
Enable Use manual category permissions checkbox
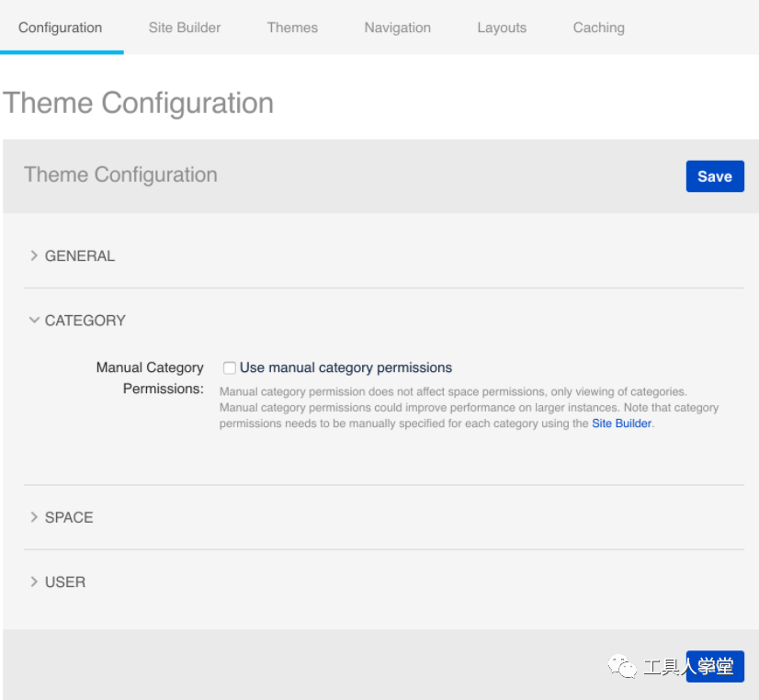(x=230, y=367)
